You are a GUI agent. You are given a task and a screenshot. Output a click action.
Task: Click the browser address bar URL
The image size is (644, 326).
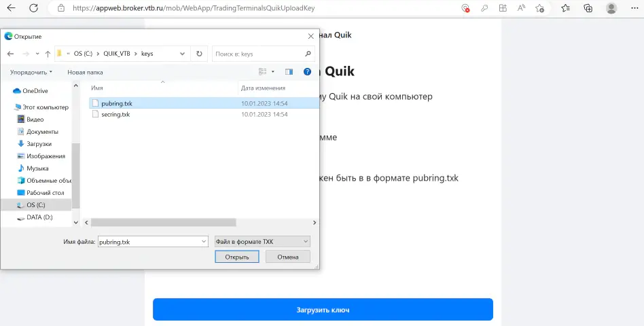pyautogui.click(x=194, y=7)
